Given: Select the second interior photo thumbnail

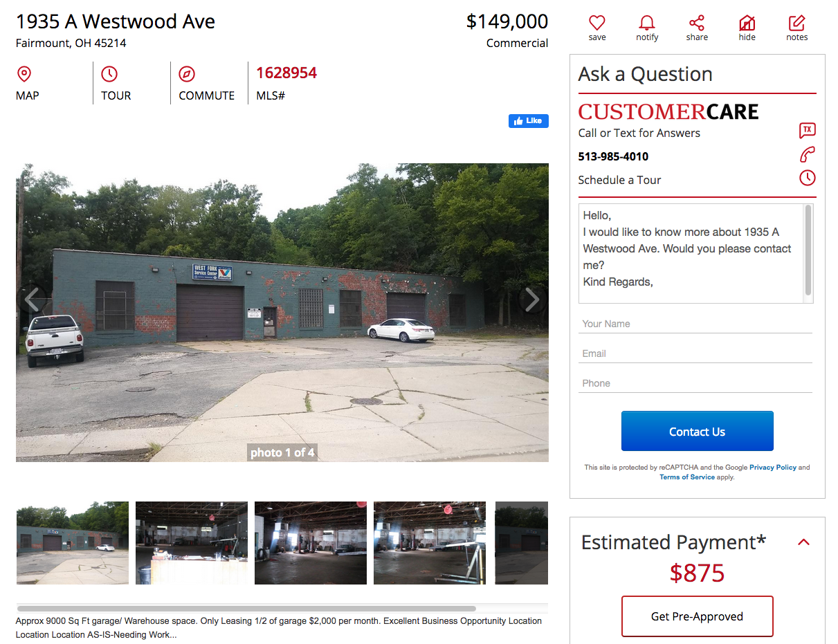Looking at the screenshot, I should point(311,543).
